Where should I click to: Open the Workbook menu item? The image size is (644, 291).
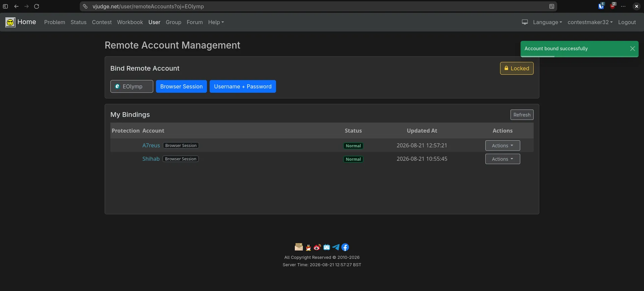click(130, 22)
